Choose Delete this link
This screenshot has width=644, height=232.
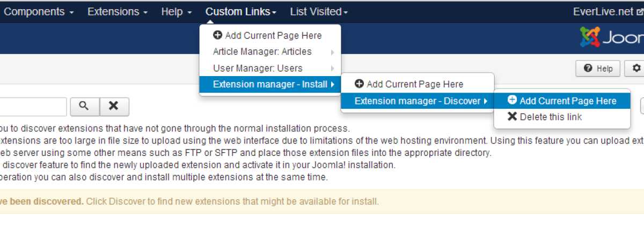(551, 117)
